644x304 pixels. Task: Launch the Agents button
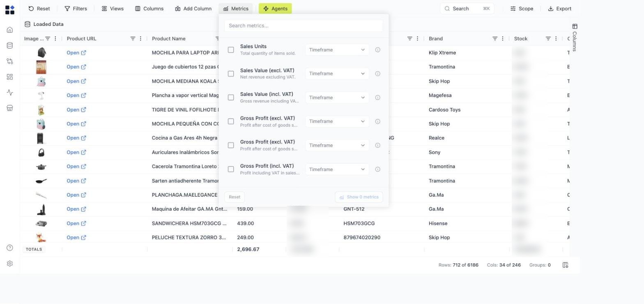[275, 9]
